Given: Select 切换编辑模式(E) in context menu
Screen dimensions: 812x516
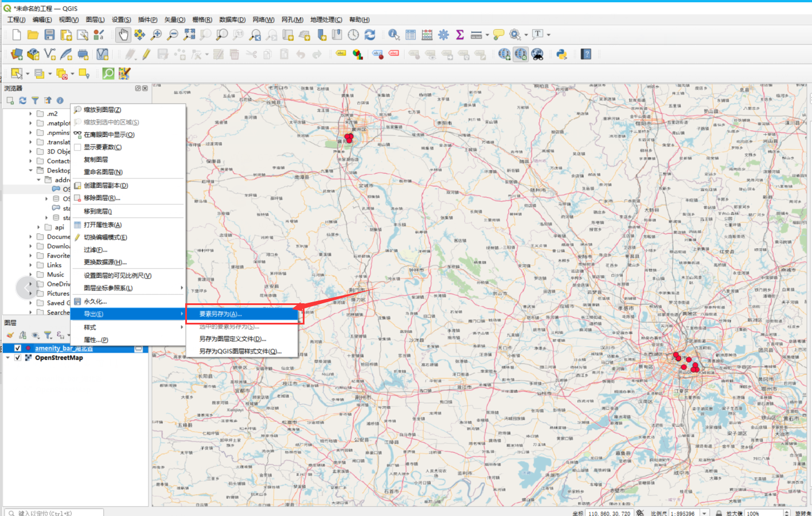Looking at the screenshot, I should pos(128,237).
